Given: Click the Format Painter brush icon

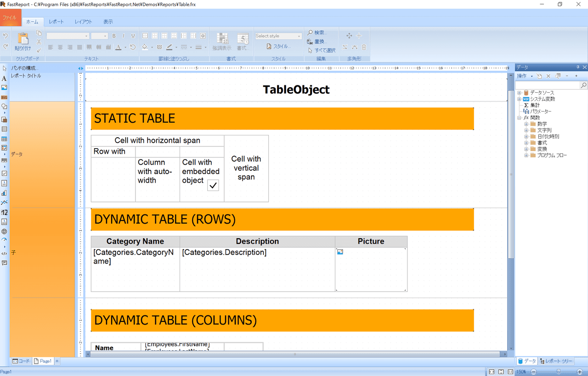Looking at the screenshot, I should pyautogui.click(x=39, y=51).
